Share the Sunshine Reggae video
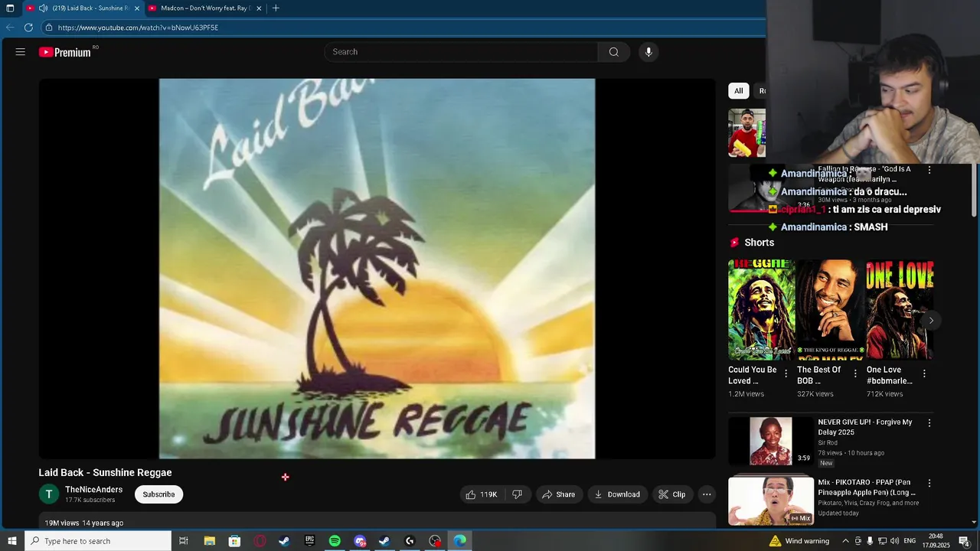Viewport: 980px width, 551px height. pyautogui.click(x=559, y=494)
